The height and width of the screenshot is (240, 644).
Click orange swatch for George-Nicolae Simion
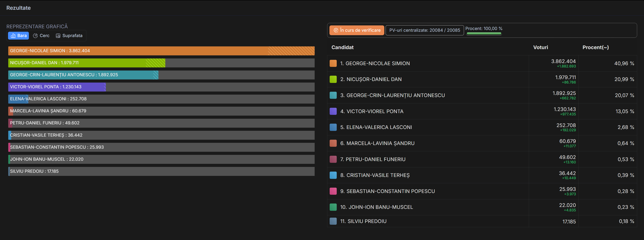[x=333, y=63]
